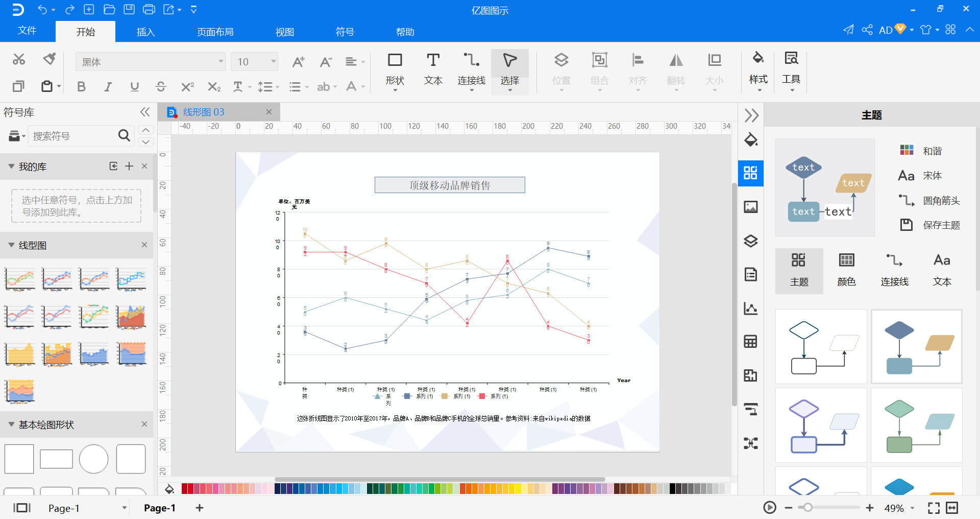980x519 pixels.
Task: Select the Format Painter icon
Action: point(49,59)
